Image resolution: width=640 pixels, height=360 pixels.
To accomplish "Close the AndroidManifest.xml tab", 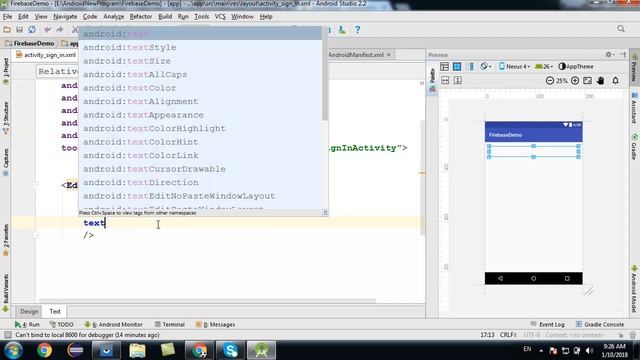I will pyautogui.click(x=389, y=55).
